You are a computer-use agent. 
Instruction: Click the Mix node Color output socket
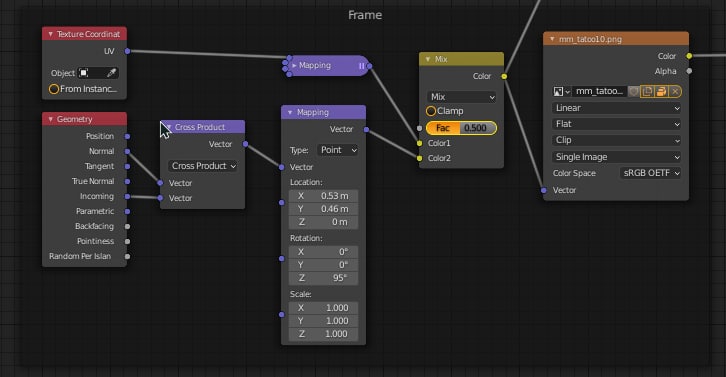pyautogui.click(x=504, y=76)
